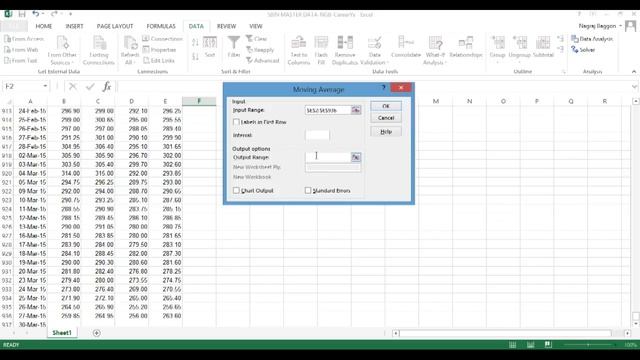Click Consolidate

tap(406, 47)
